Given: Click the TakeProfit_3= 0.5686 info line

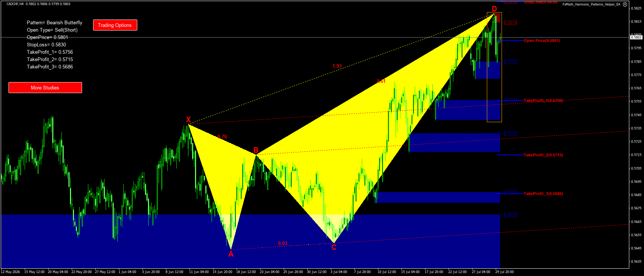Looking at the screenshot, I should pyautogui.click(x=50, y=67).
